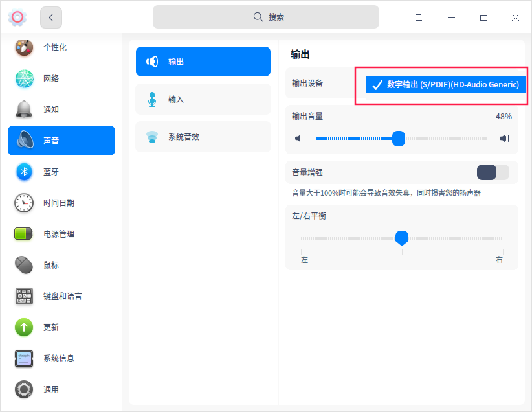Switch to the 系统音效 sound effects tab
Image resolution: width=532 pixels, height=412 pixels.
point(203,137)
